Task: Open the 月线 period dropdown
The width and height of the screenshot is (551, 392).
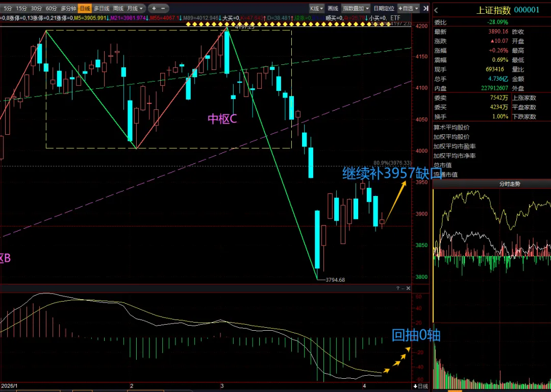Action: point(135,8)
